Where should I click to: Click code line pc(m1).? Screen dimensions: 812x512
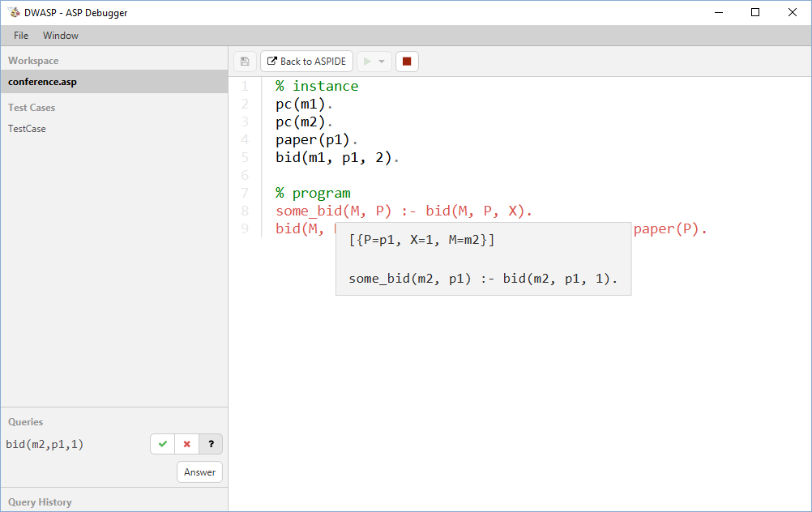304,104
